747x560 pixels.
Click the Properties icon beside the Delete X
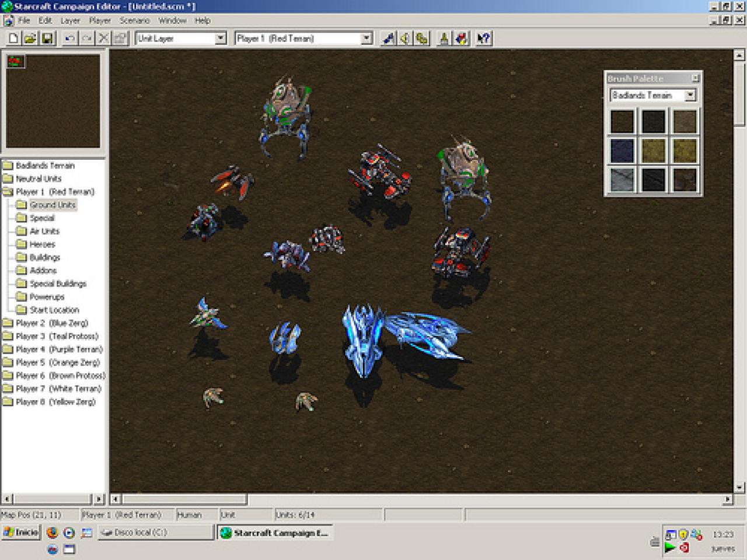(120, 38)
